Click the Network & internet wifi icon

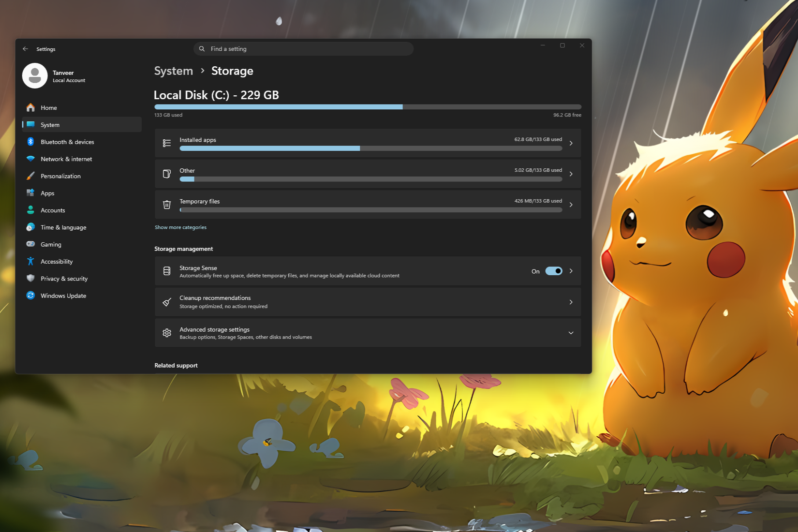[x=30, y=159]
